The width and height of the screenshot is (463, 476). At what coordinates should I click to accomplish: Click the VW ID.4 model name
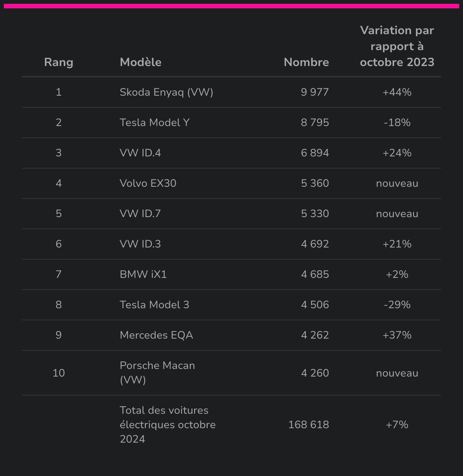point(140,153)
